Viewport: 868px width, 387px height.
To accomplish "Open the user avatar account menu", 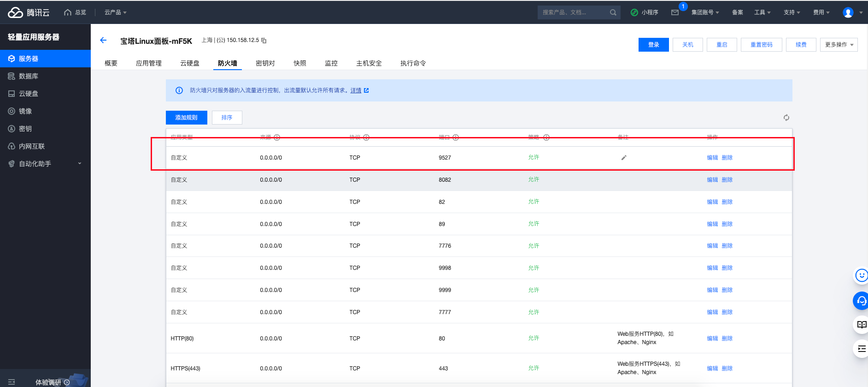I will pyautogui.click(x=848, y=12).
